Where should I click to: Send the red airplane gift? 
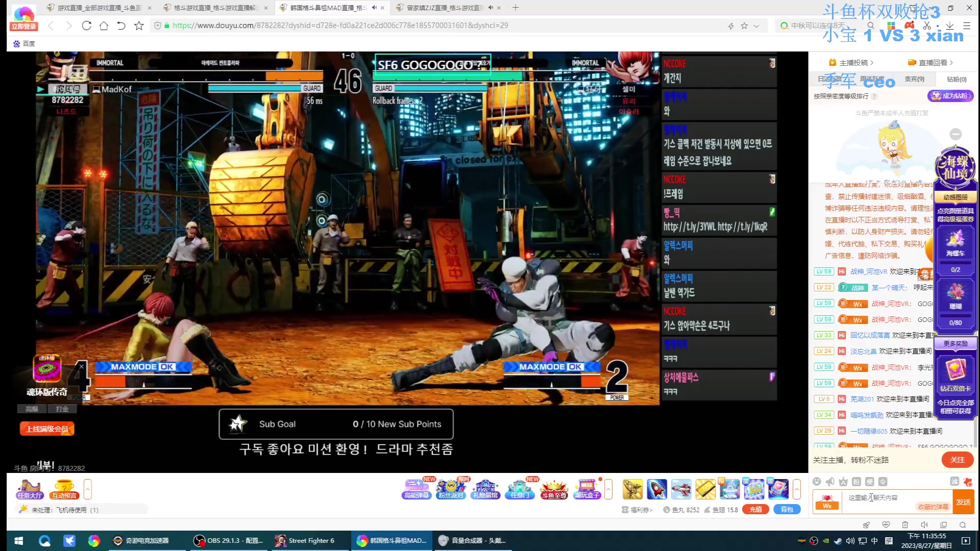pos(681,489)
